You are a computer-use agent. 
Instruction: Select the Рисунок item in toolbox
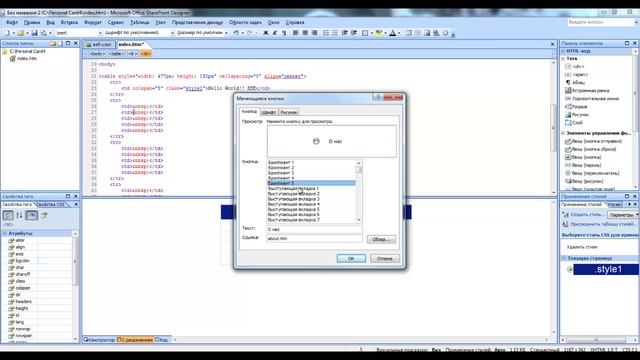click(577, 115)
